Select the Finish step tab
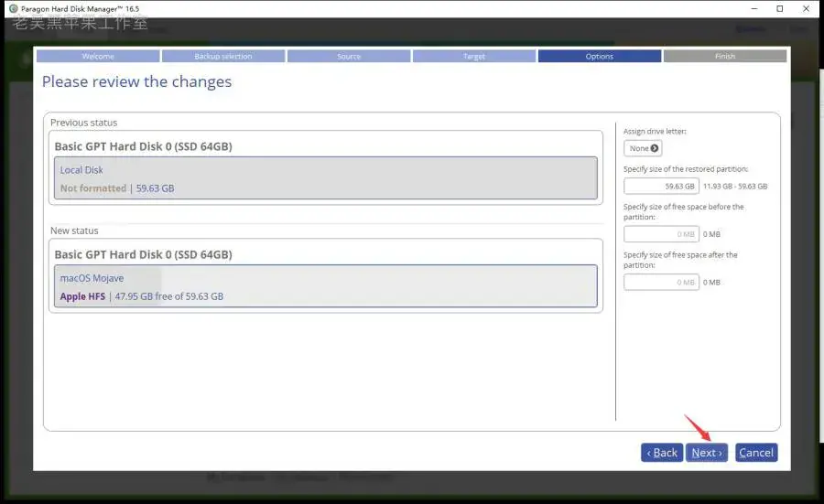 (x=725, y=56)
